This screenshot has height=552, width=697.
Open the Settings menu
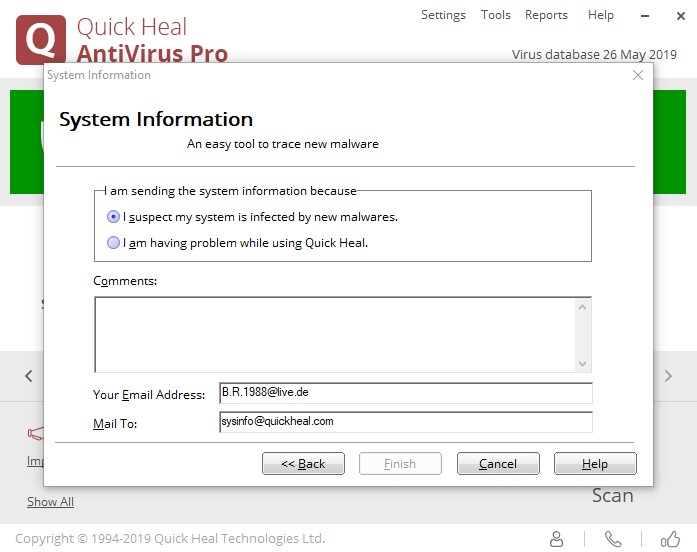click(443, 15)
